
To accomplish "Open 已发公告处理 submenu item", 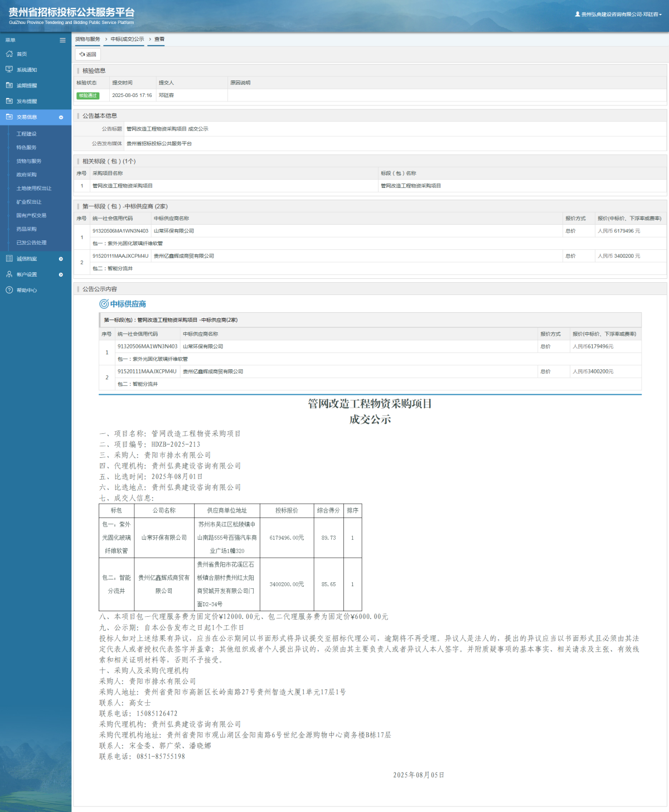I will 31,243.
